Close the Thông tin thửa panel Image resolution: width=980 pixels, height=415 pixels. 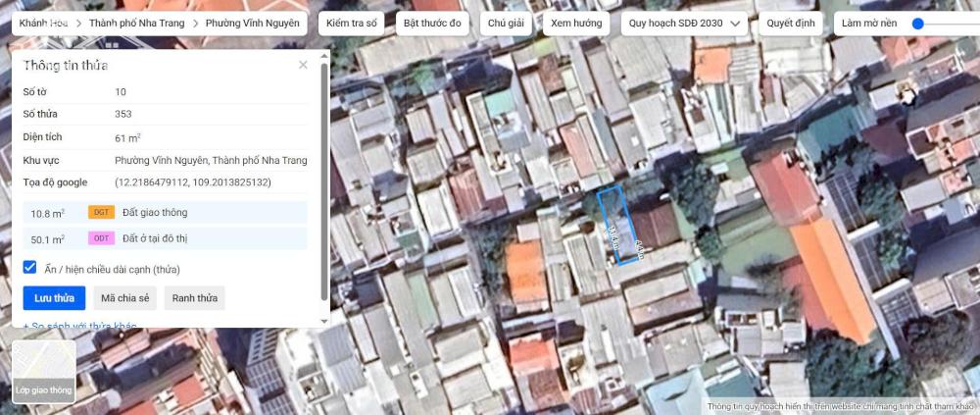click(x=303, y=65)
